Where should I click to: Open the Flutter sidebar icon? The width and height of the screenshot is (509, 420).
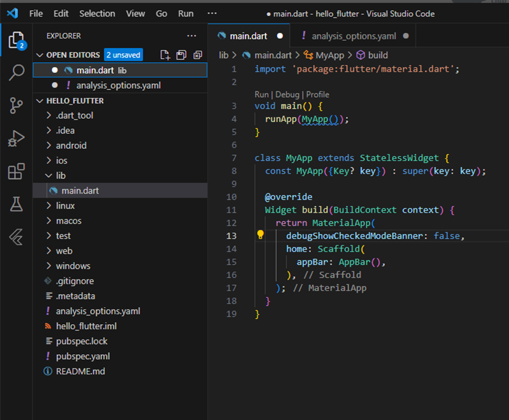click(16, 237)
